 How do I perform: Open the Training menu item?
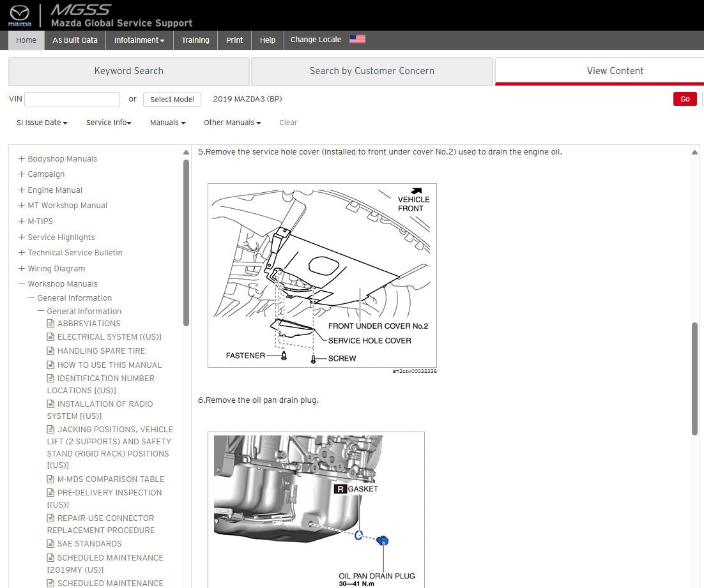(x=195, y=40)
